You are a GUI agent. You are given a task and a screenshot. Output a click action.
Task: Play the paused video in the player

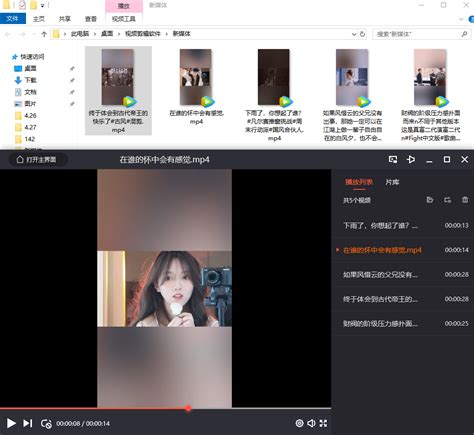pyautogui.click(x=11, y=423)
